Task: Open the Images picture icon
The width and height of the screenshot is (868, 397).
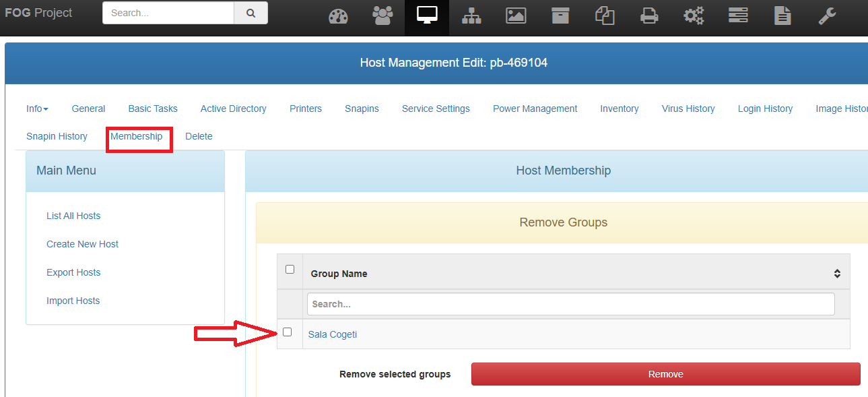Action: (x=516, y=16)
